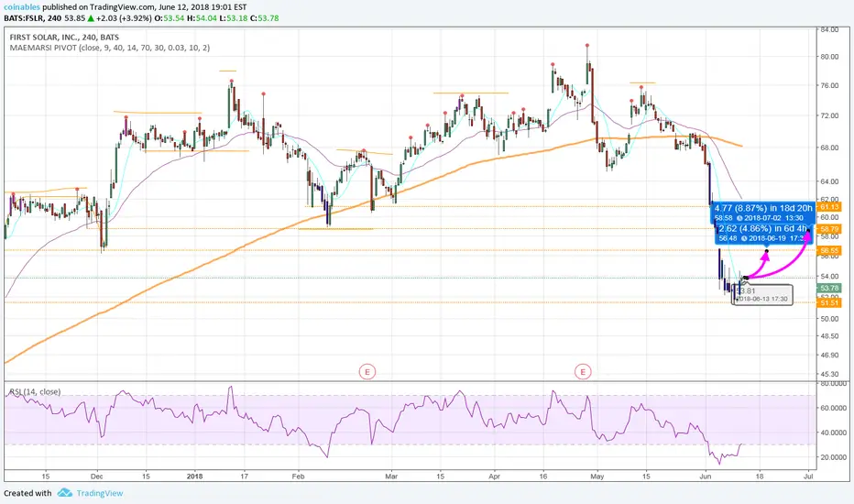Click the 4.77 (8.87%) measurement box
This screenshot has height=504, width=854.
[763, 213]
